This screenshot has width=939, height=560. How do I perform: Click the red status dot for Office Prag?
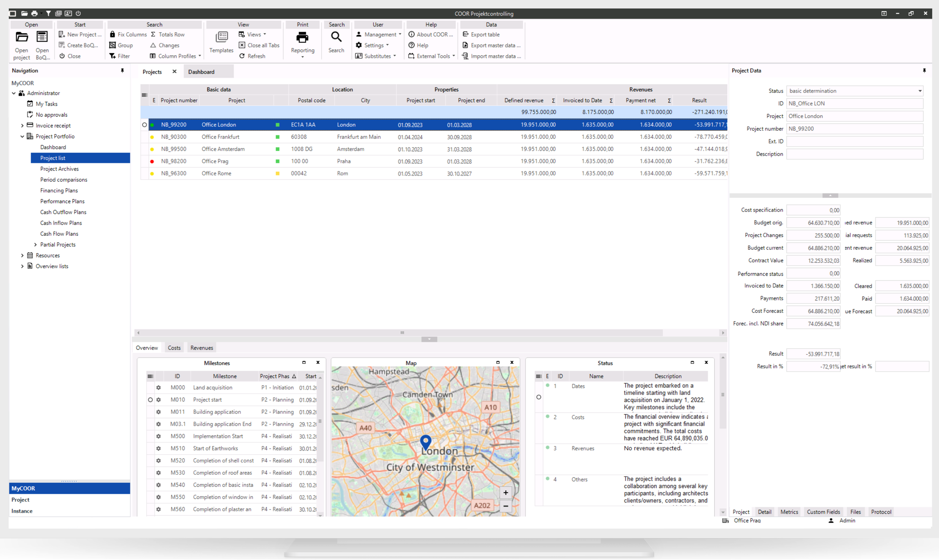pyautogui.click(x=152, y=161)
